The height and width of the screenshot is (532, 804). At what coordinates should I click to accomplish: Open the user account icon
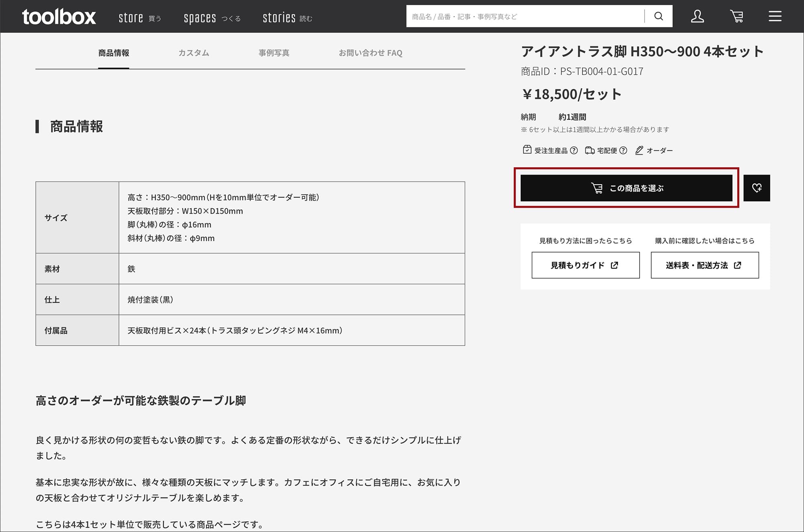click(697, 16)
